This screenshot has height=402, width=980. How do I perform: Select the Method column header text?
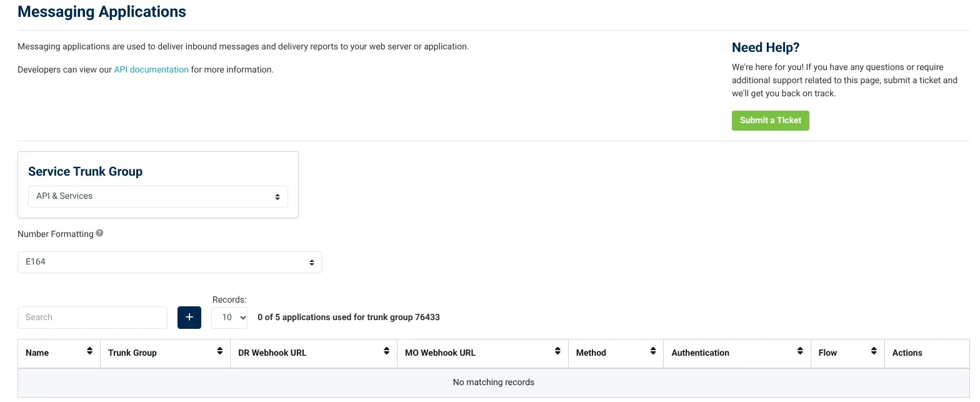pos(591,353)
